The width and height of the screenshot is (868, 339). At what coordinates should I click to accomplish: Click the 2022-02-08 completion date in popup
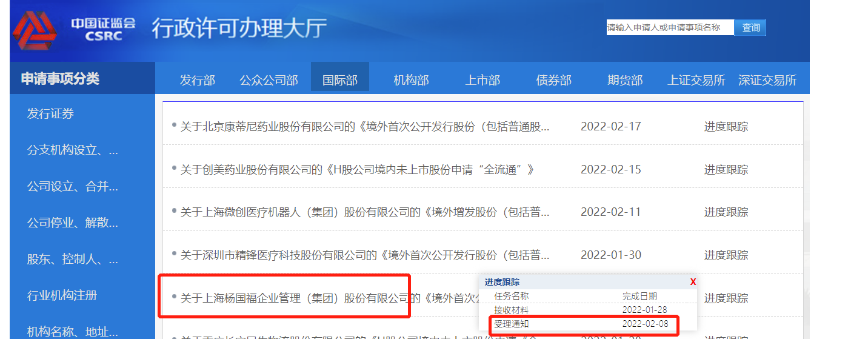click(x=645, y=324)
